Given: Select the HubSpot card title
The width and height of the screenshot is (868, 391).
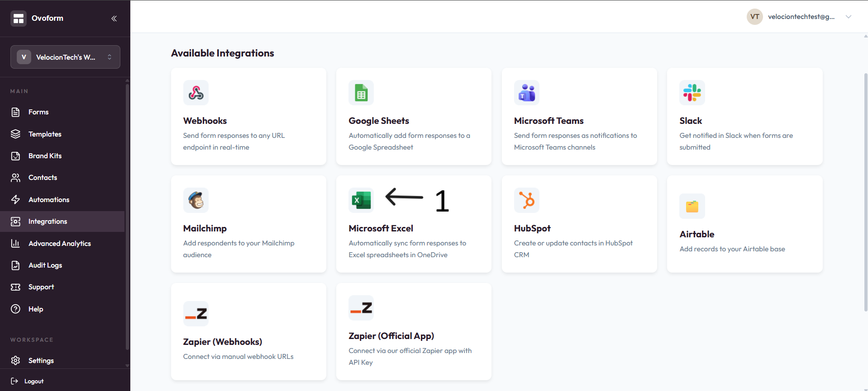Looking at the screenshot, I should coord(532,228).
